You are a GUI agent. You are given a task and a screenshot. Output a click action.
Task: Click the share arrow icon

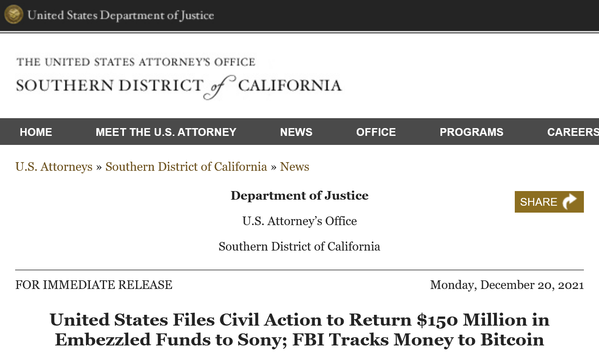pos(570,202)
